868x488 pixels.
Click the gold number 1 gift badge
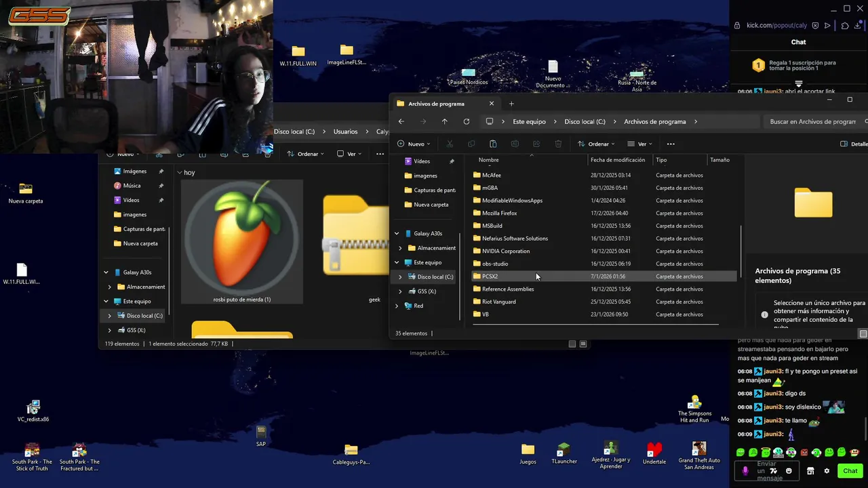click(759, 65)
